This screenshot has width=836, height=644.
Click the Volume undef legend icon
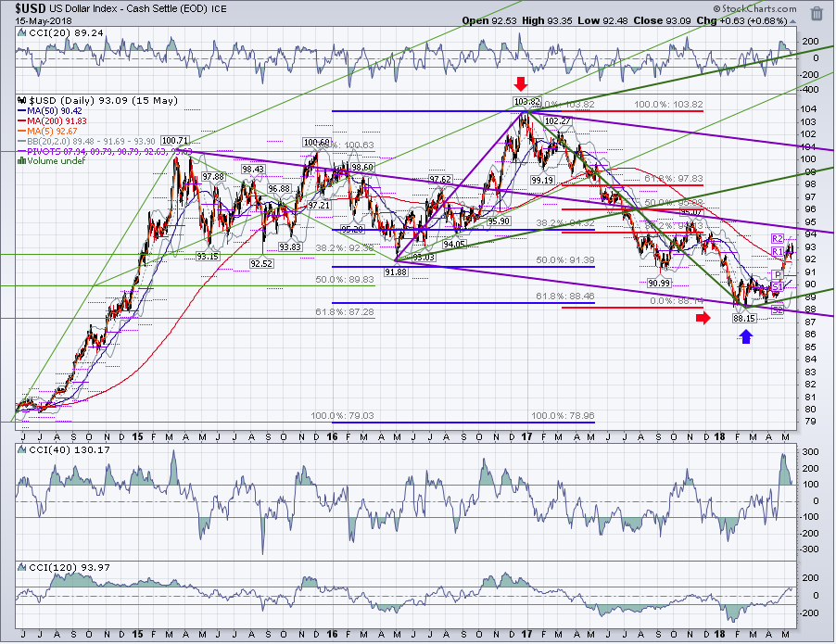(x=22, y=161)
